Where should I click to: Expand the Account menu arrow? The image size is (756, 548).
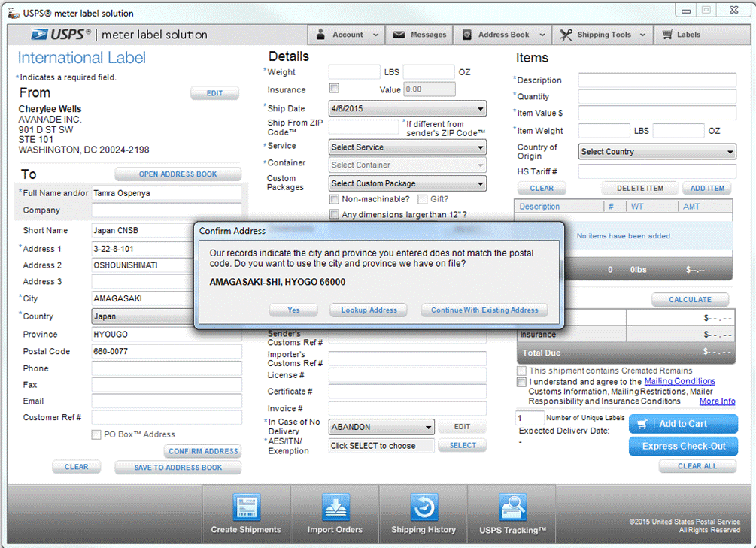pos(376,35)
